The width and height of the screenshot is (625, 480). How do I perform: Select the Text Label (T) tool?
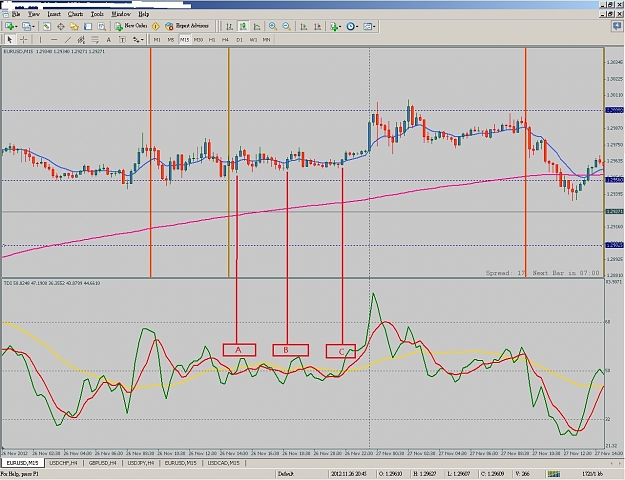(x=122, y=39)
